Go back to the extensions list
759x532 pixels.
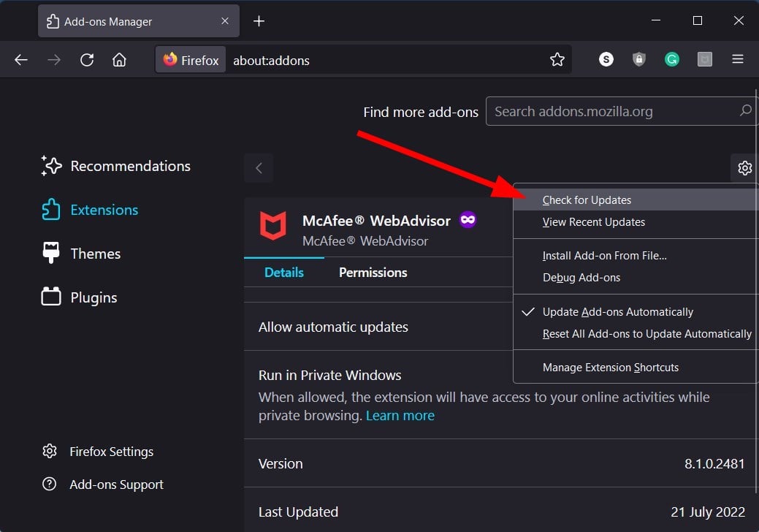tap(259, 168)
